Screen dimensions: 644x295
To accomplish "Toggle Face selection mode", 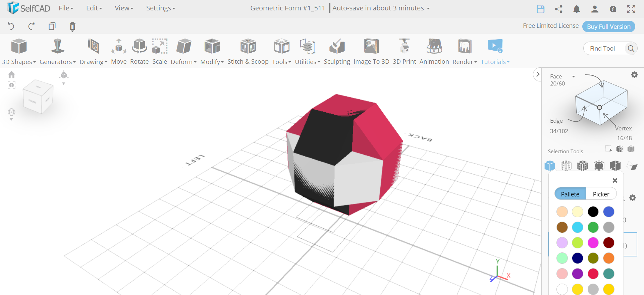I will point(556,76).
